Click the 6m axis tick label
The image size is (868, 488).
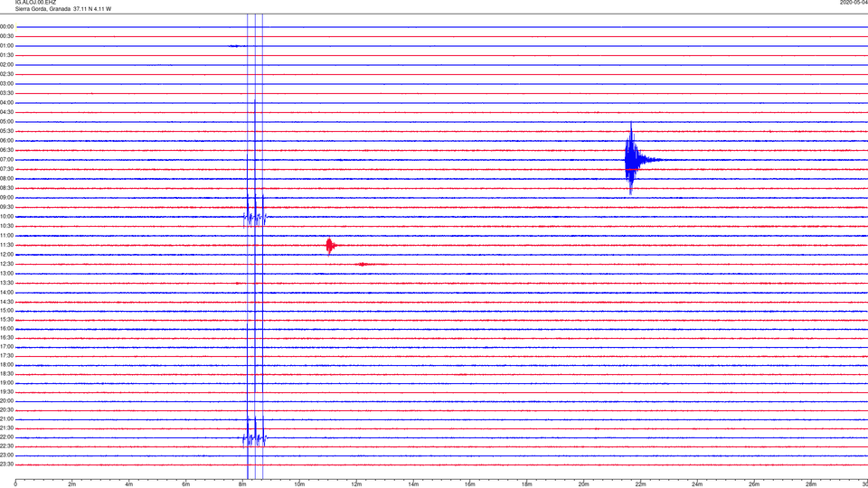click(186, 484)
